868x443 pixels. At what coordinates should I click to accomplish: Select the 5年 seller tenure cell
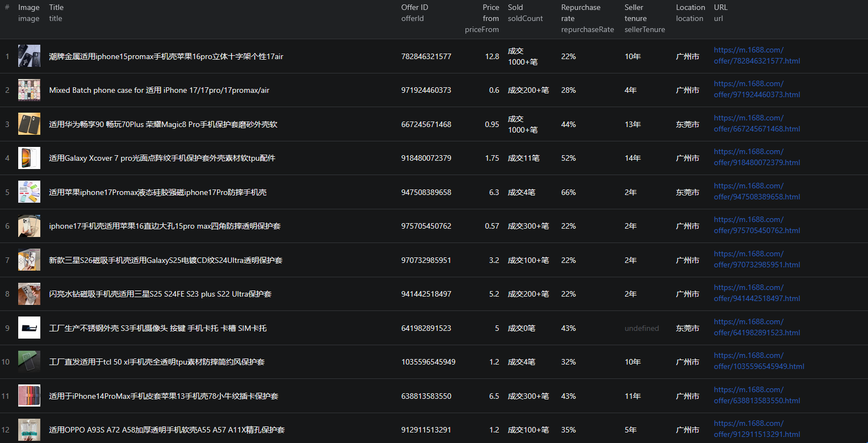coord(631,430)
